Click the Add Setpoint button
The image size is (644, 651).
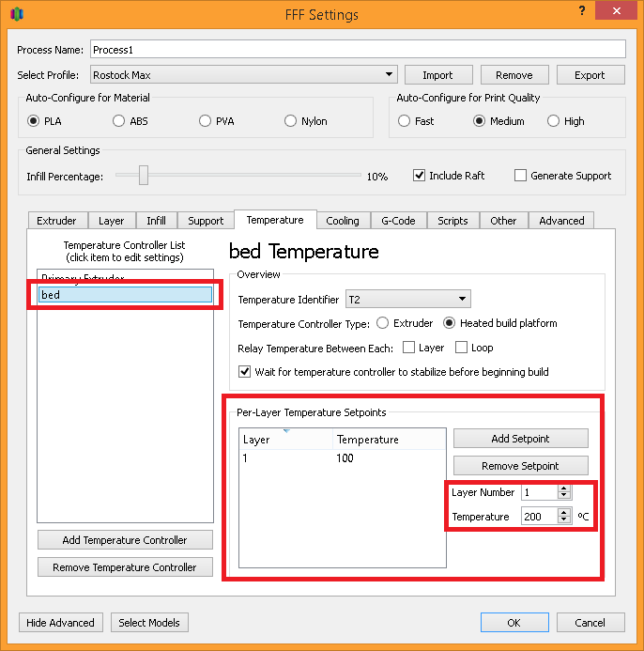520,439
